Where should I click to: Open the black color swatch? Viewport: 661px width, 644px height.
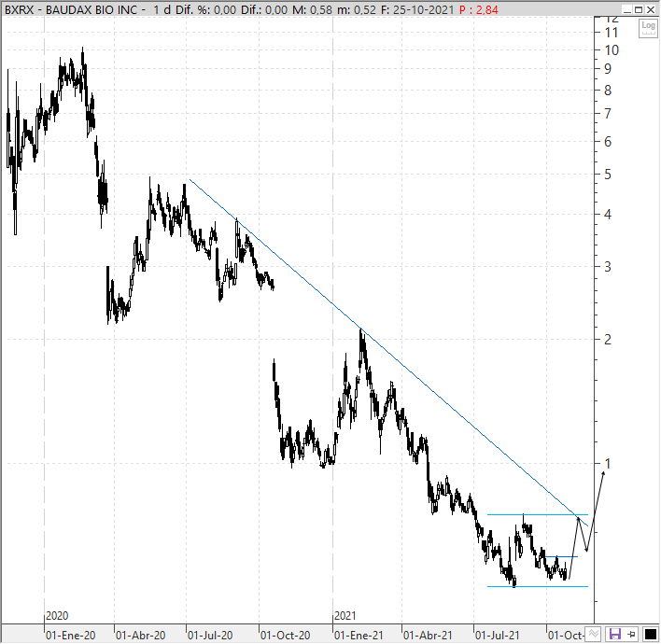tap(650, 634)
